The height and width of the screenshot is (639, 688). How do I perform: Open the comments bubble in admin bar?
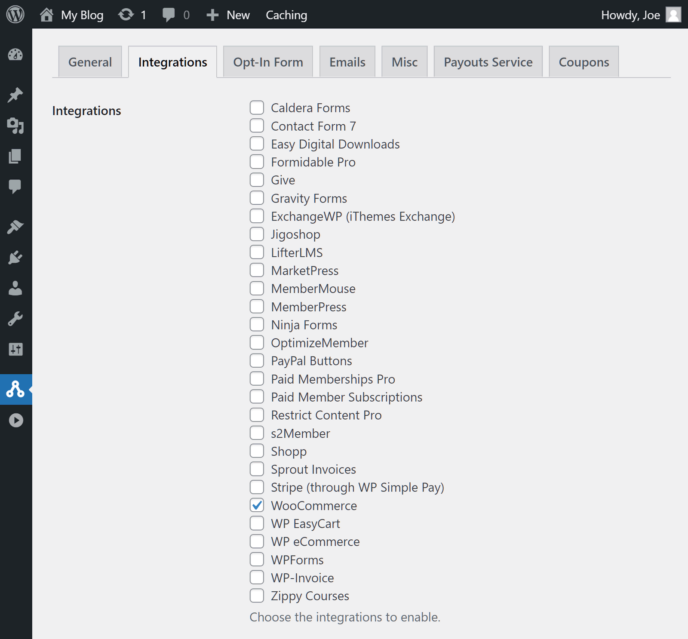(168, 15)
